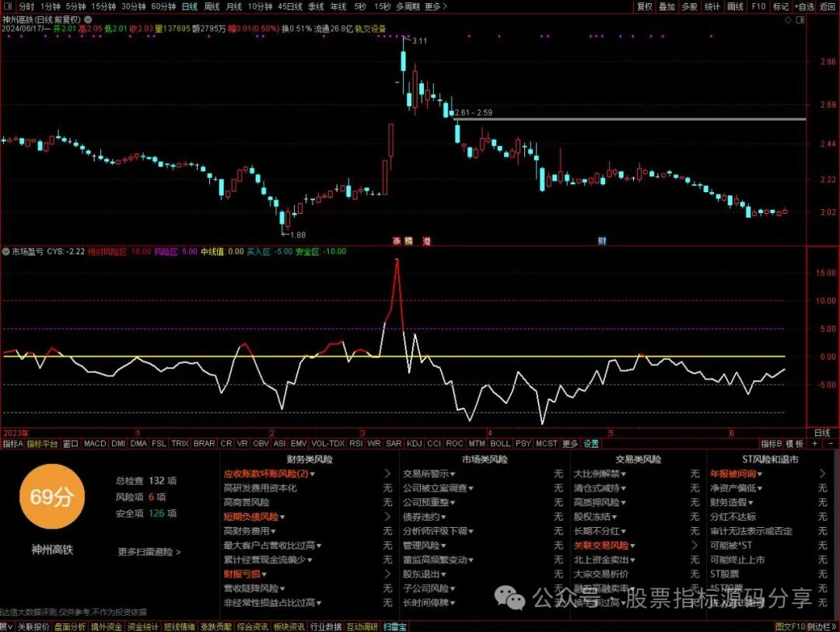Click the panel split icon beside diamond
The height and width of the screenshot is (632, 840).
point(800,19)
